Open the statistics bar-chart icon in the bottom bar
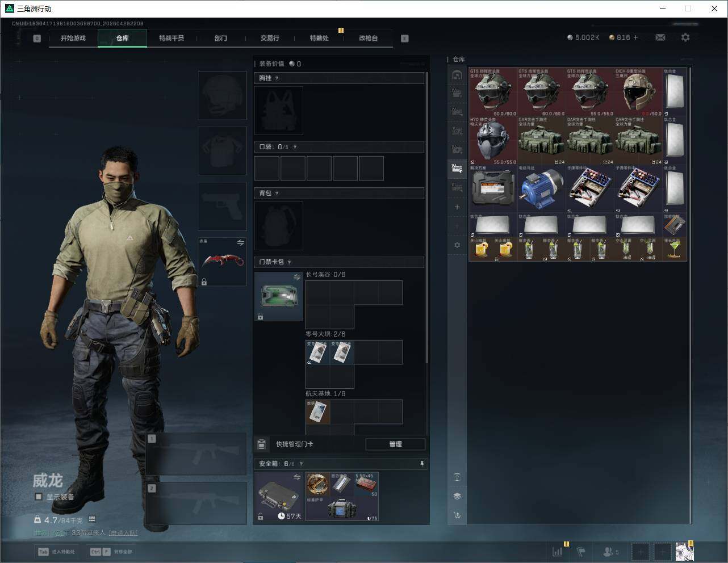Viewport: 728px width, 563px height. [558, 551]
